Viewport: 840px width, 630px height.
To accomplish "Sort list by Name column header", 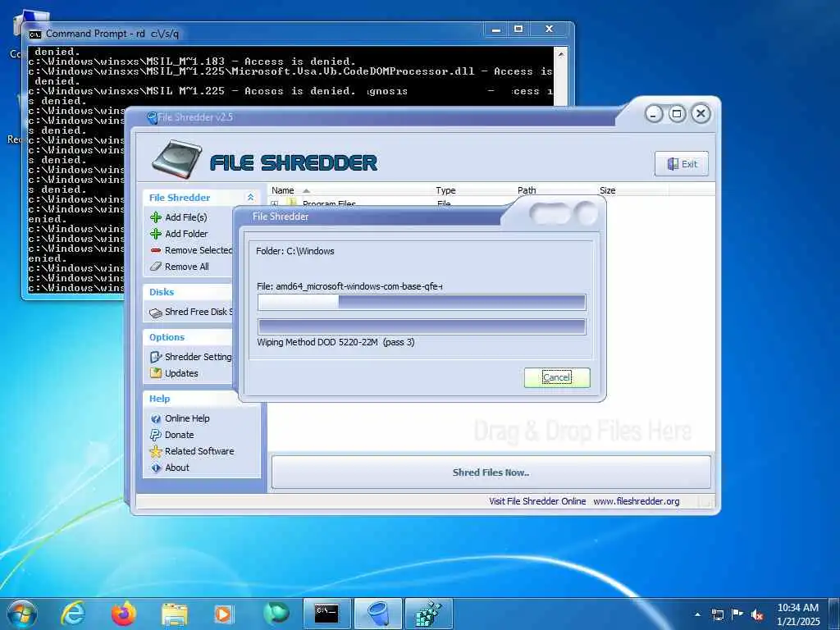I will click(282, 190).
